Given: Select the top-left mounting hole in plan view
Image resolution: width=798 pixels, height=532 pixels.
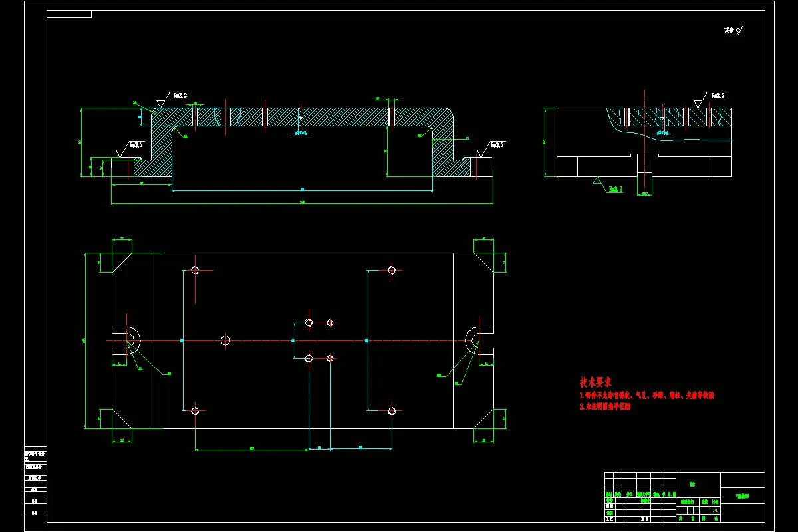Looking at the screenshot, I should click(x=195, y=270).
